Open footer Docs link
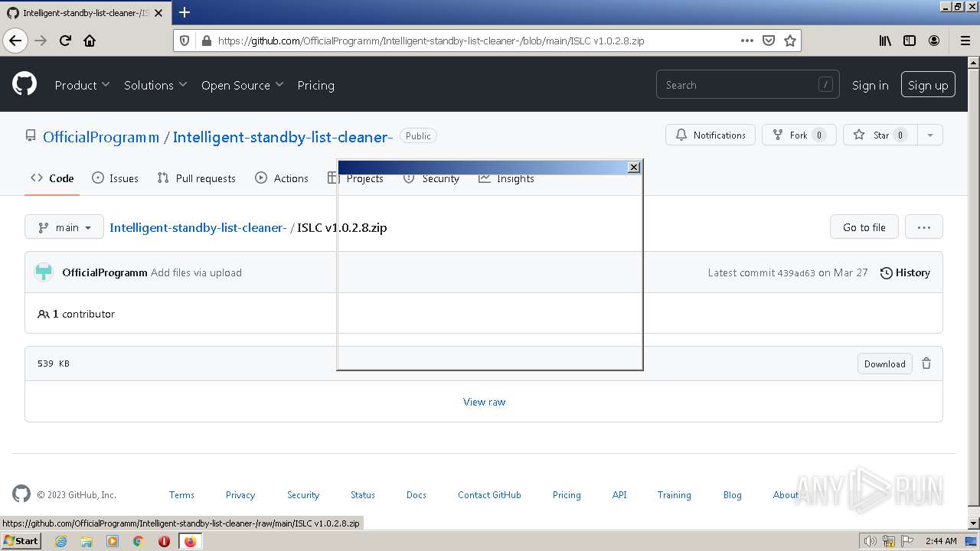 pyautogui.click(x=416, y=495)
